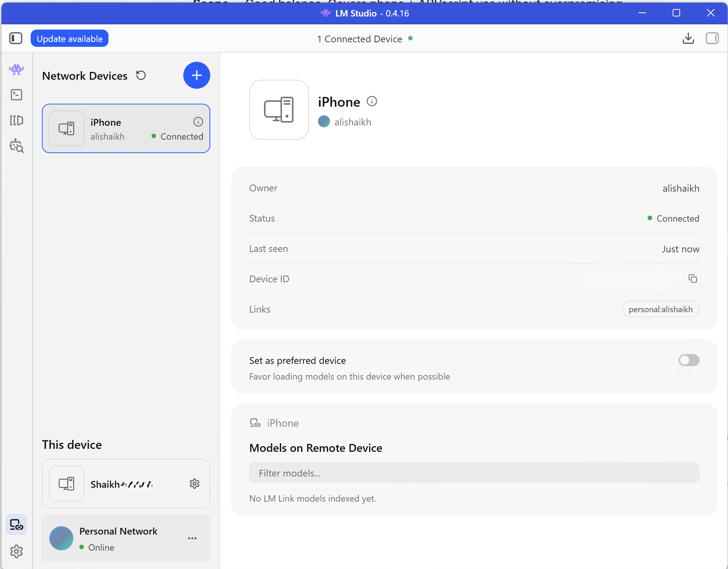Refresh the Network Devices list

point(141,75)
